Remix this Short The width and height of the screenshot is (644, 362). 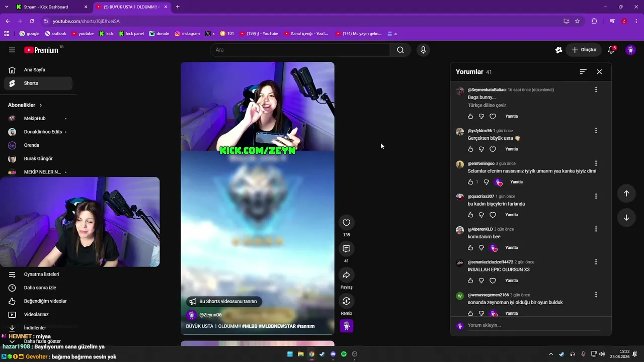pyautogui.click(x=346, y=301)
